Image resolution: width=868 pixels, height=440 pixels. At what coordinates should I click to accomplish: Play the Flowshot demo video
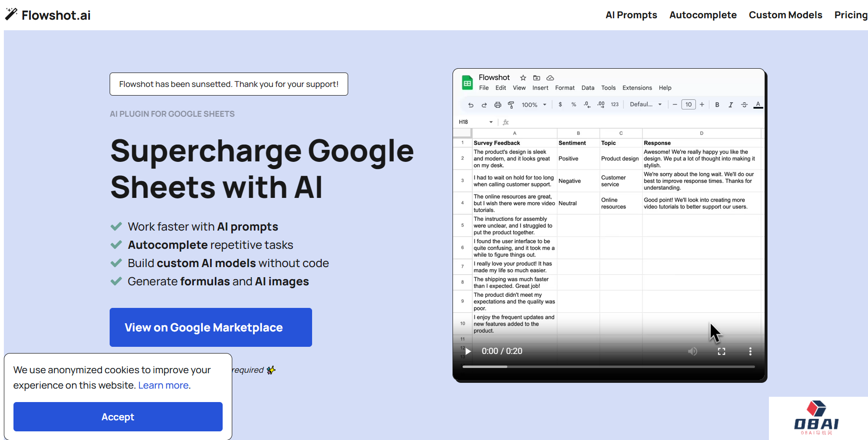click(x=468, y=351)
